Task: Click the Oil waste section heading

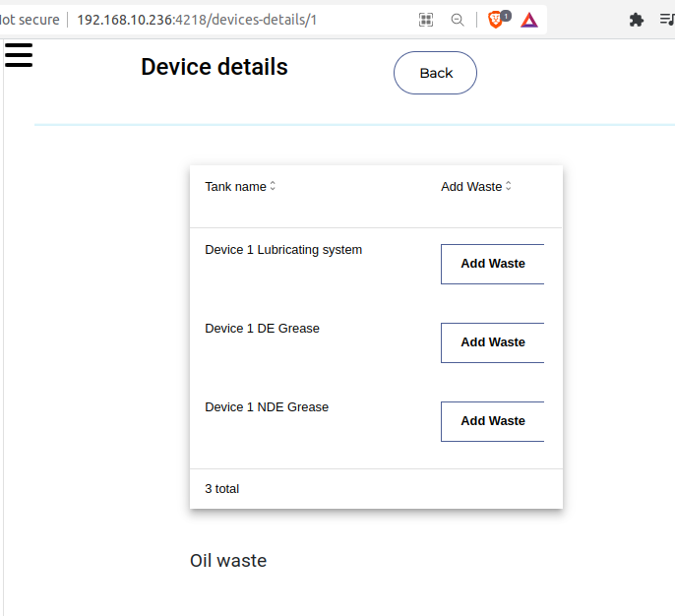Action: [x=228, y=561]
